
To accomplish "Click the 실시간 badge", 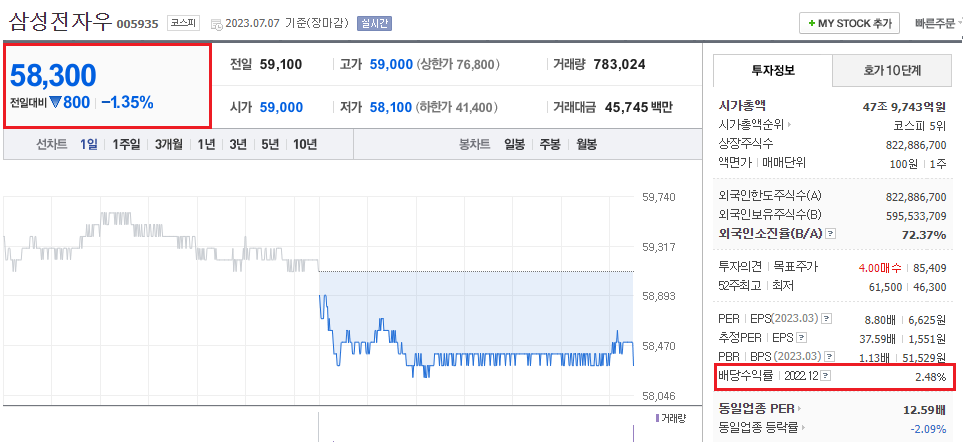I will click(374, 24).
